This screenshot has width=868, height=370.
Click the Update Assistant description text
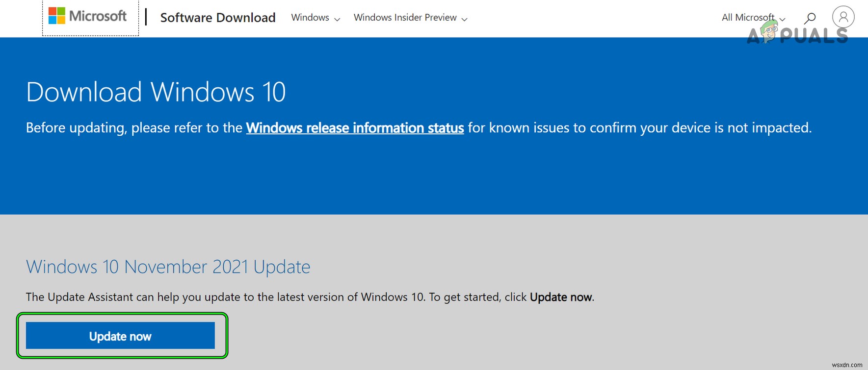(310, 297)
